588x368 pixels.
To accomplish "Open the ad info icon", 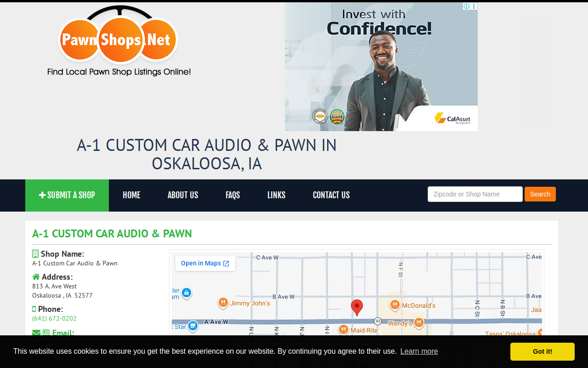I will point(466,6).
